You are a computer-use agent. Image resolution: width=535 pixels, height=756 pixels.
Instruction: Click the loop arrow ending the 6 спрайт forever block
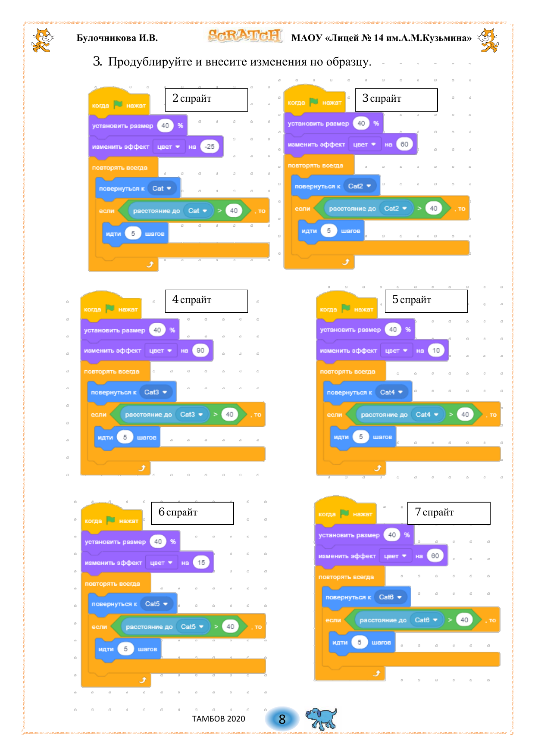(143, 680)
